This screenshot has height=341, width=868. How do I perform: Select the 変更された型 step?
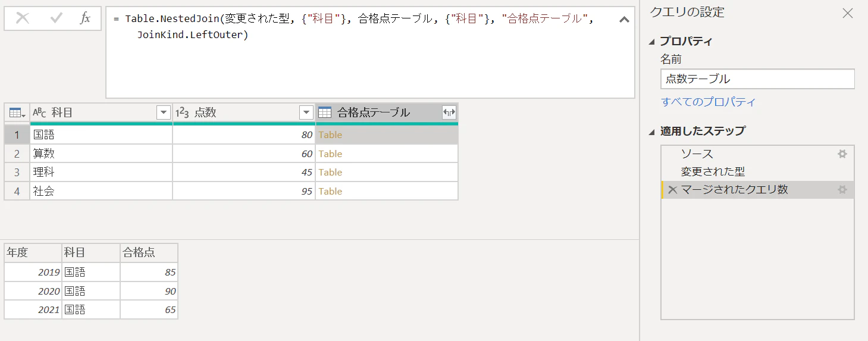757,172
